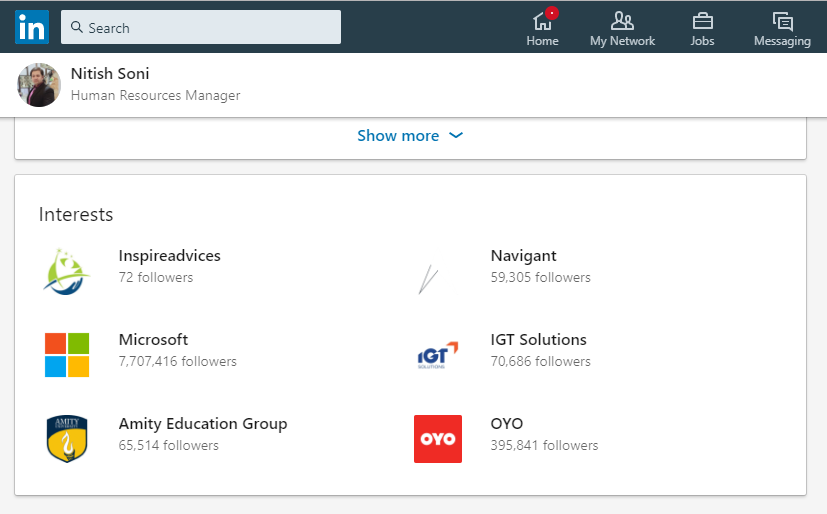This screenshot has width=827, height=514.
Task: Open the Navigant company link
Action: tap(523, 256)
